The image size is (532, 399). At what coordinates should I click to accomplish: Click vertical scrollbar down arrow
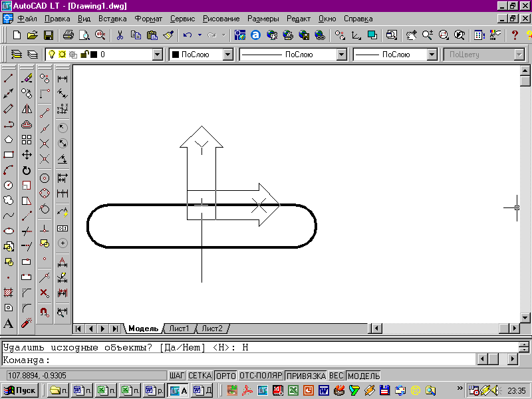(x=525, y=318)
